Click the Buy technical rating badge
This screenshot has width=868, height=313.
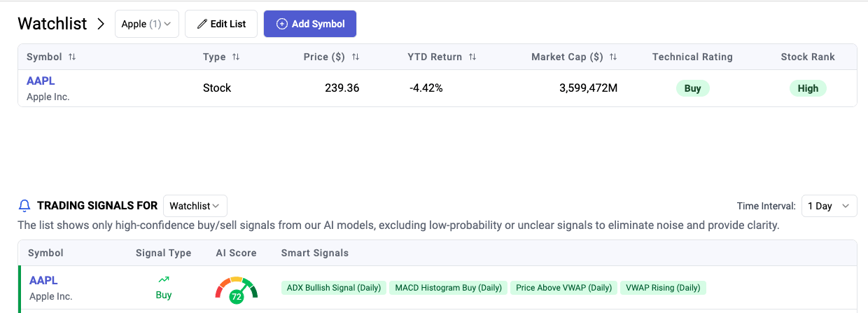[692, 88]
